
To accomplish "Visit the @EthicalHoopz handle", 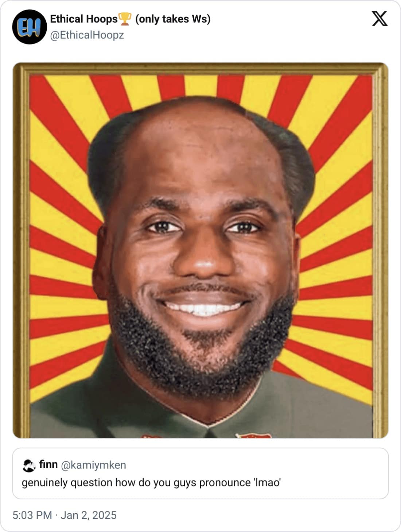I will 87,35.
